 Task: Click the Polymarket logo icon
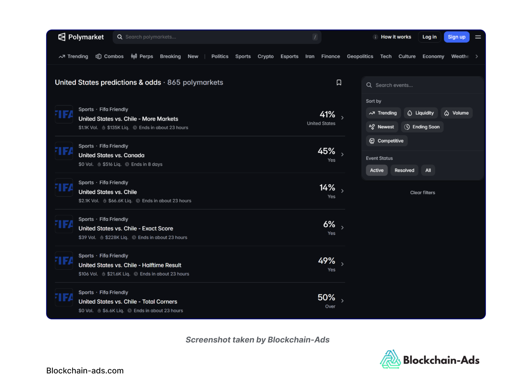point(62,37)
